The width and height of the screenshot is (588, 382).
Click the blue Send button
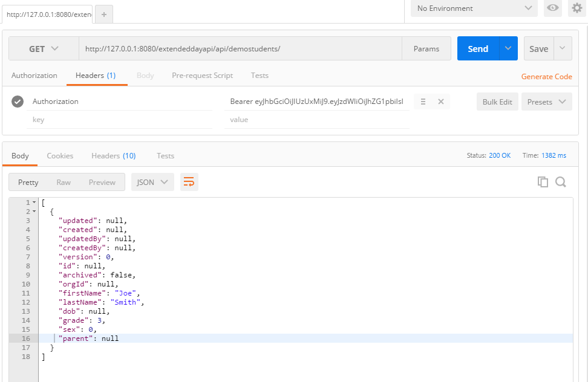pyautogui.click(x=478, y=48)
